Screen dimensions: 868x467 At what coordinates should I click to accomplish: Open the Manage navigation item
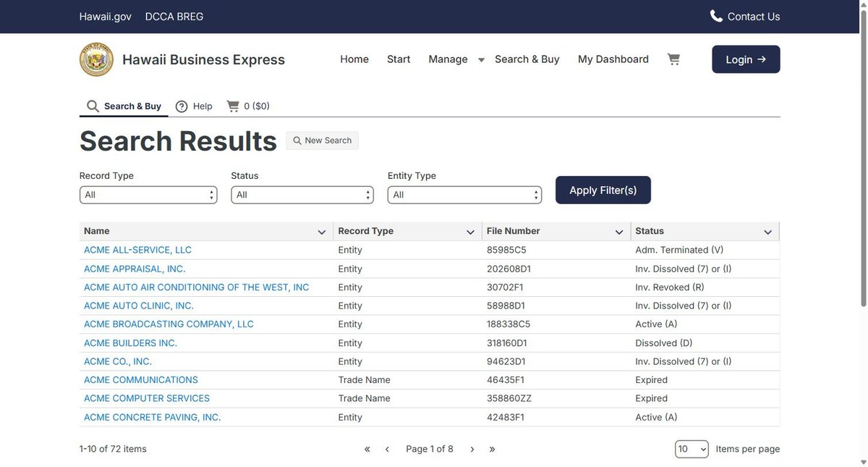click(448, 59)
